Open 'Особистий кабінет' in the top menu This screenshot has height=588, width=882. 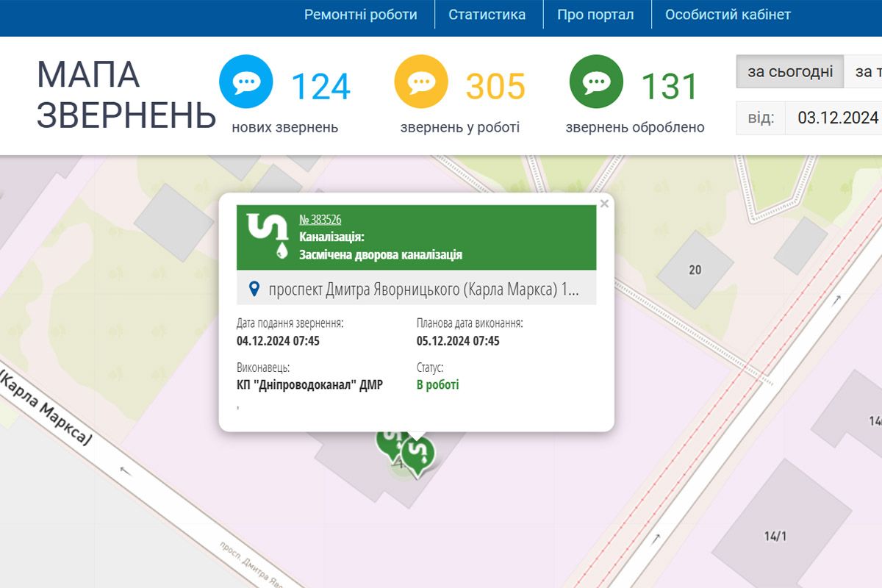coord(728,13)
